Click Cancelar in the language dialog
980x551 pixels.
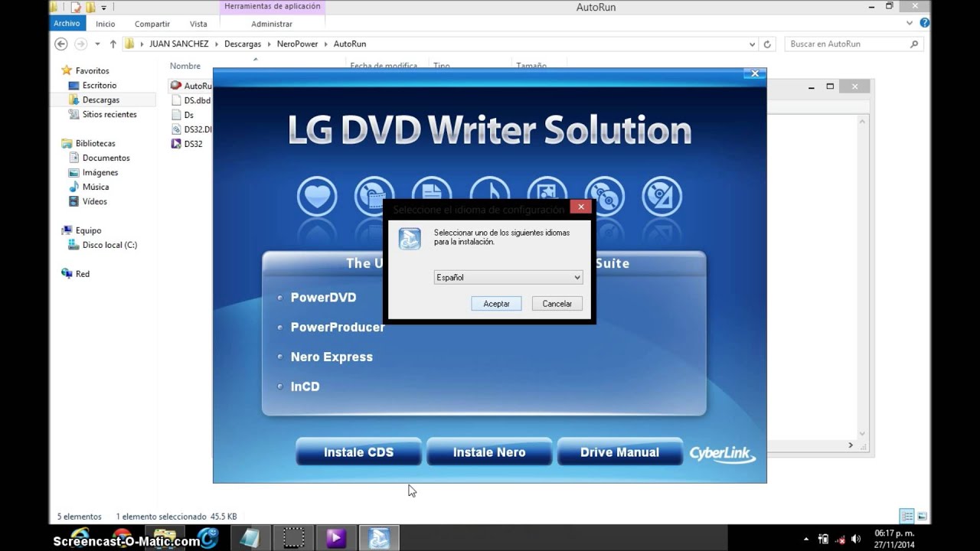pos(557,304)
